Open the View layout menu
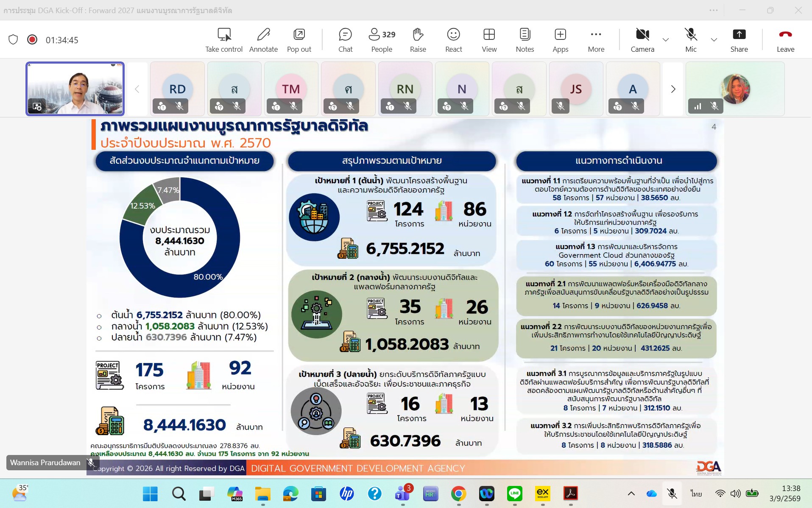This screenshot has height=508, width=812. pos(489,40)
